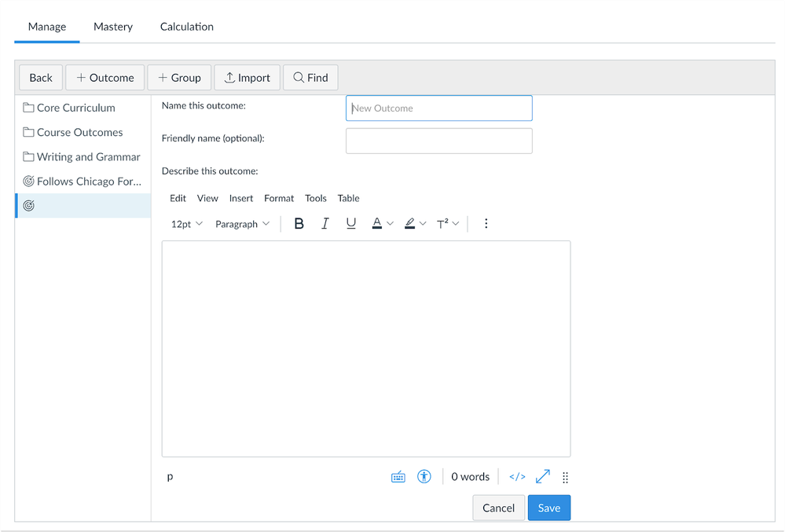Click inside the description text area
Screen dimensions: 785x532
coord(366,349)
